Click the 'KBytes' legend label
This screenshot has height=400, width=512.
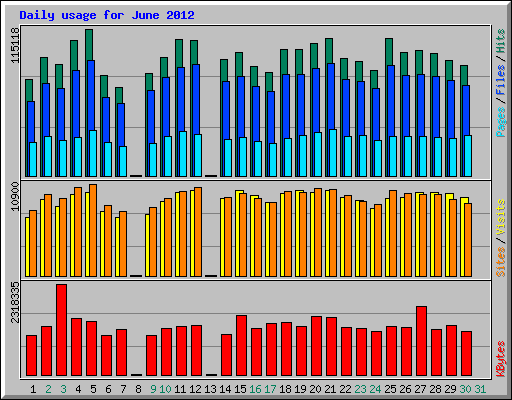point(501,359)
